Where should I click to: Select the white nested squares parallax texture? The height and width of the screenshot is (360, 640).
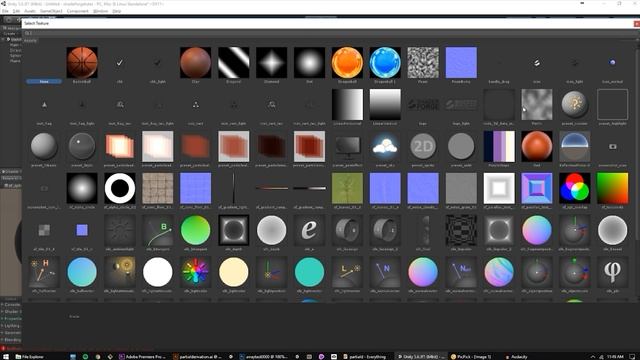pos(499,188)
